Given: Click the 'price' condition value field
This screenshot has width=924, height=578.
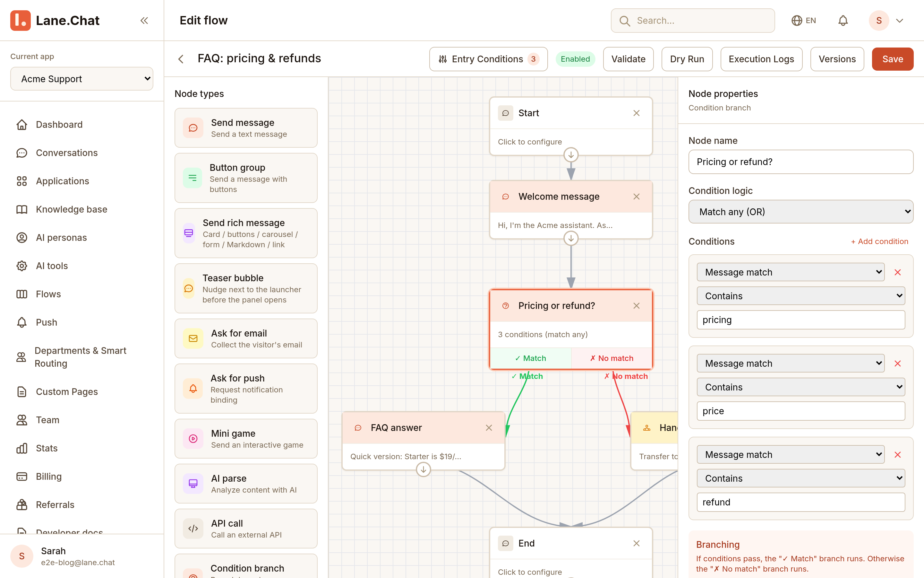Looking at the screenshot, I should pyautogui.click(x=801, y=411).
